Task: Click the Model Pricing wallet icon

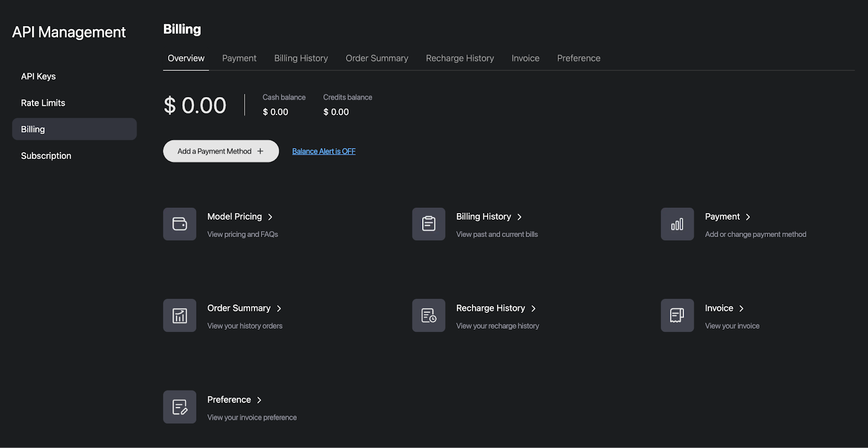Action: pos(180,224)
